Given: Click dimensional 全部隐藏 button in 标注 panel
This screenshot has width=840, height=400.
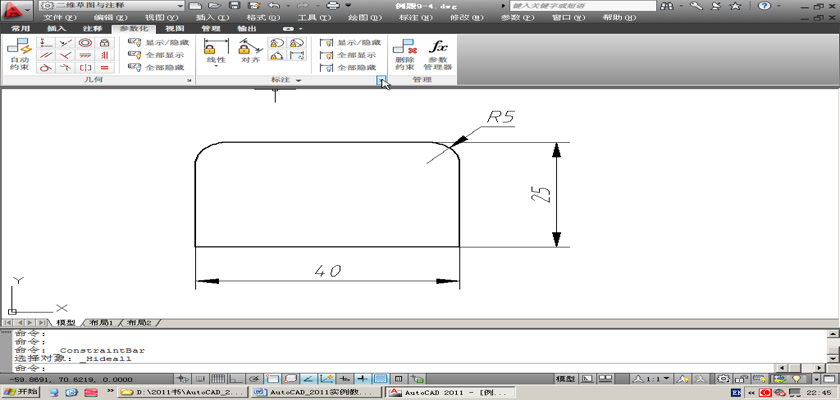Looking at the screenshot, I should click(348, 67).
